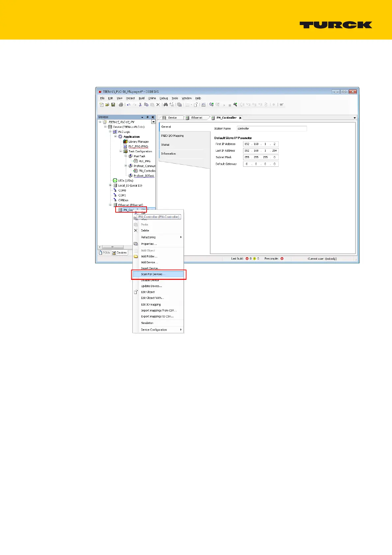Click the Task Configuration icon in tree

click(126, 151)
